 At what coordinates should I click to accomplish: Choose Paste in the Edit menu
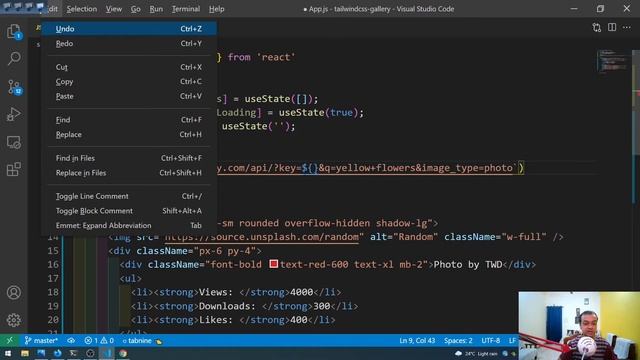[129, 96]
